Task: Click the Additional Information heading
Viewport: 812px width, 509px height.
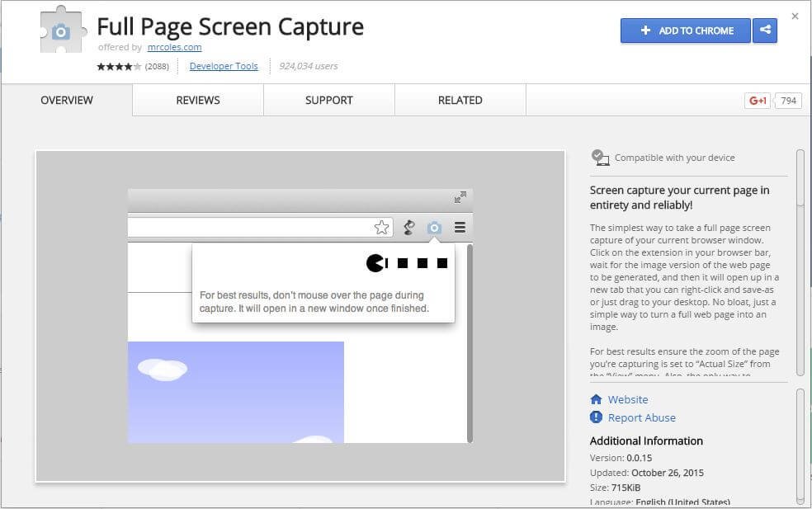Action: 646,441
